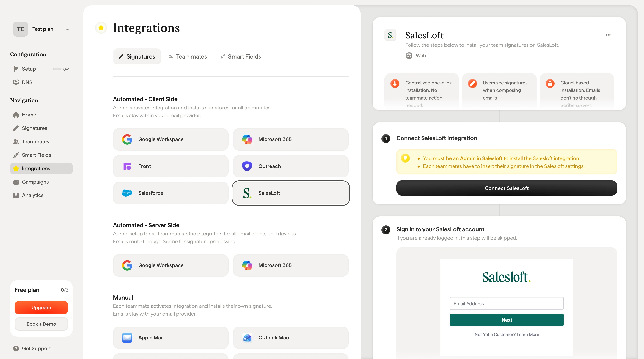Image resolution: width=644 pixels, height=359 pixels.
Task: Select the Outreach integration card
Action: (x=291, y=166)
